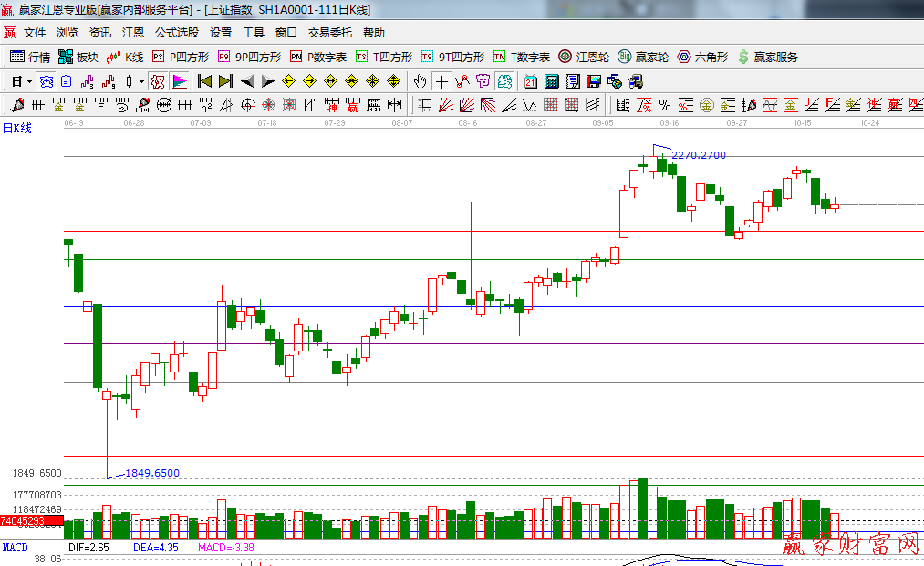Screen dimensions: 924x566
Task: Open the 公式选股 menu
Action: (177, 33)
